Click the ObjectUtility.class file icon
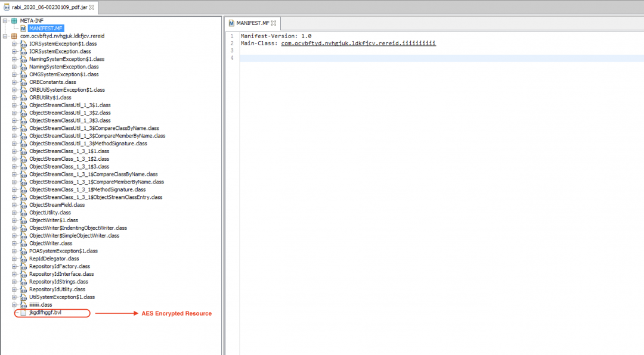This screenshot has width=644, height=355. 23,213
